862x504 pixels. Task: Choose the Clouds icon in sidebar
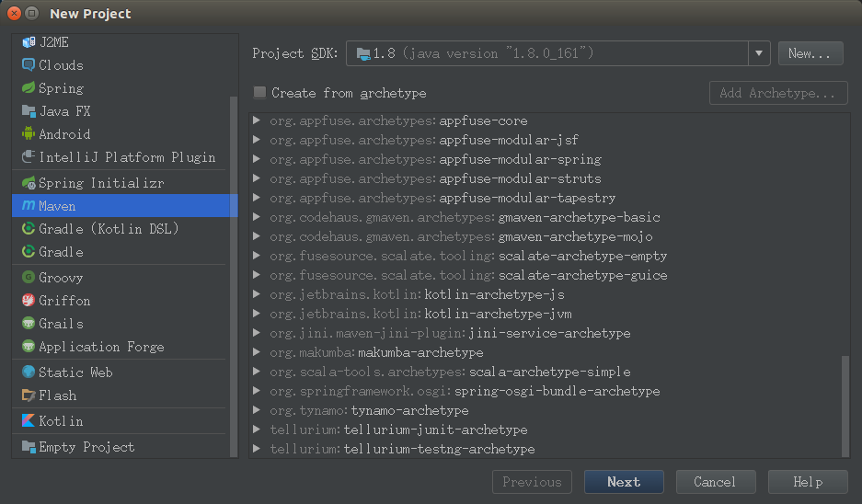click(x=29, y=65)
